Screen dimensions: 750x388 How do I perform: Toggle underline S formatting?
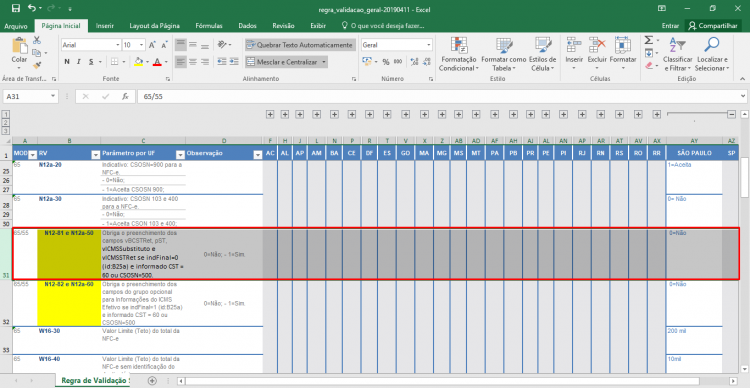pyautogui.click(x=90, y=62)
